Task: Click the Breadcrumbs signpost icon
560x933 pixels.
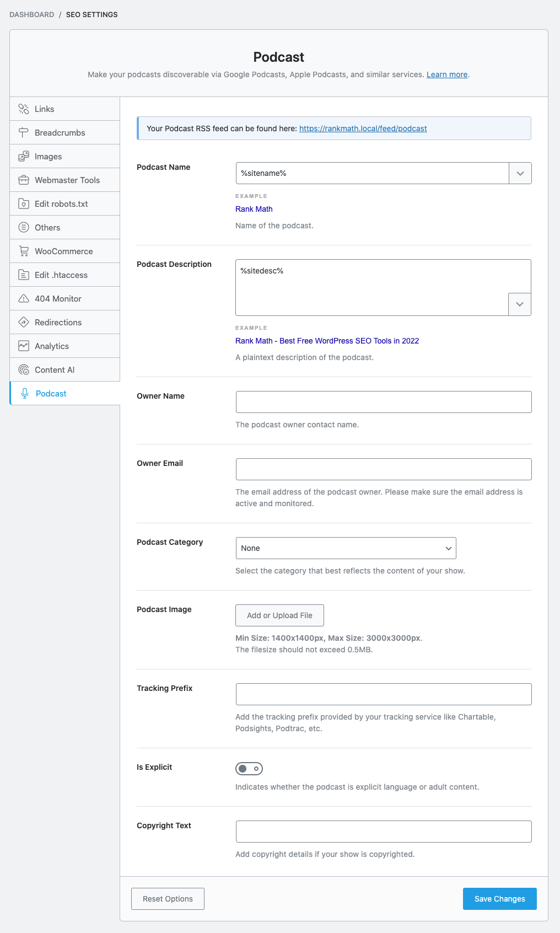Action: click(24, 133)
